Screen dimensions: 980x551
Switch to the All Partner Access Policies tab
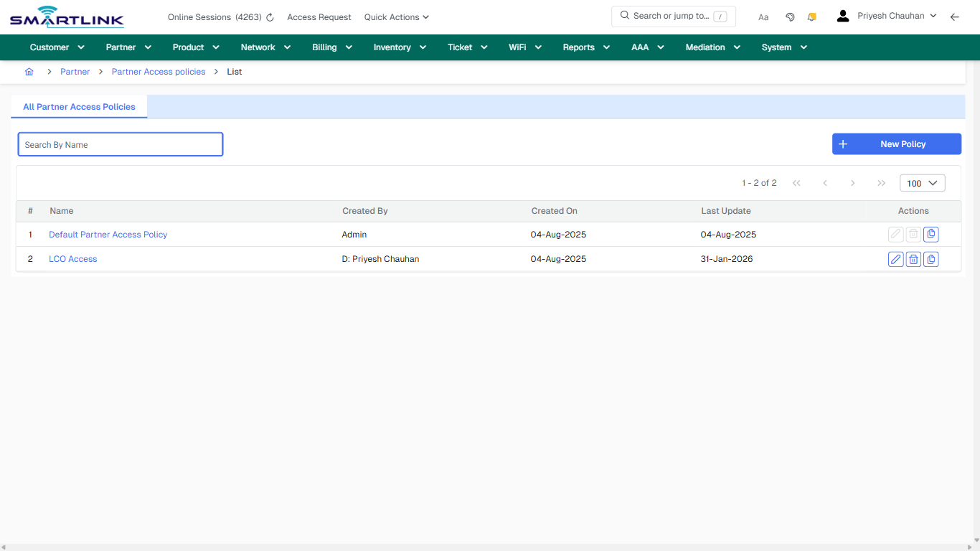pyautogui.click(x=79, y=106)
